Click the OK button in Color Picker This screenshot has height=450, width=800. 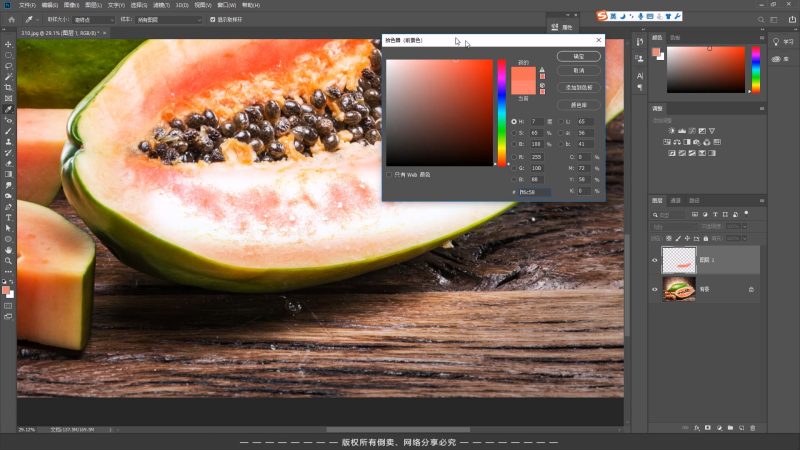[579, 57]
